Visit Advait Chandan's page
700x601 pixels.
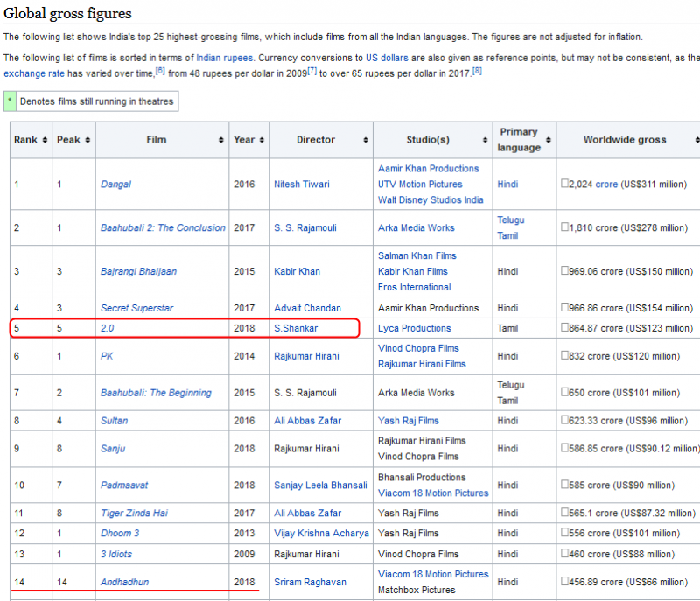308,308
